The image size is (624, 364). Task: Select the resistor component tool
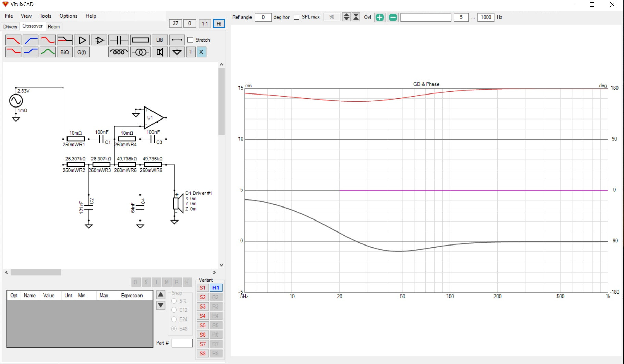(x=140, y=40)
